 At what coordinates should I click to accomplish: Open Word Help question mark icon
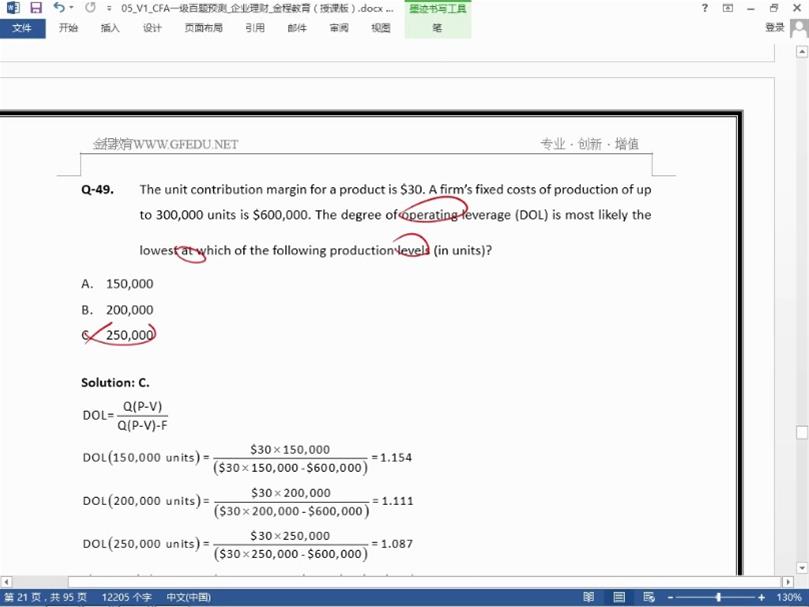(705, 8)
